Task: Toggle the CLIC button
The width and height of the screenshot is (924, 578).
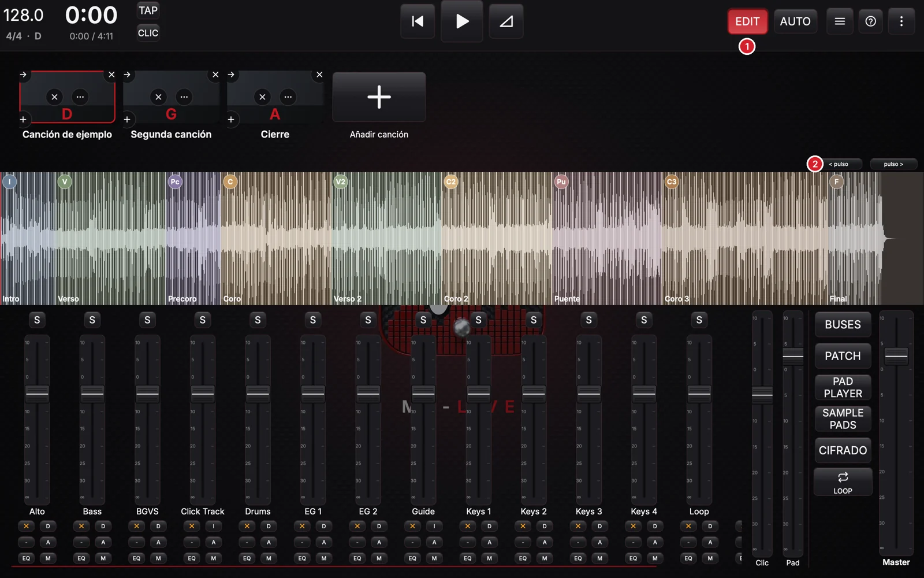Action: point(148,33)
